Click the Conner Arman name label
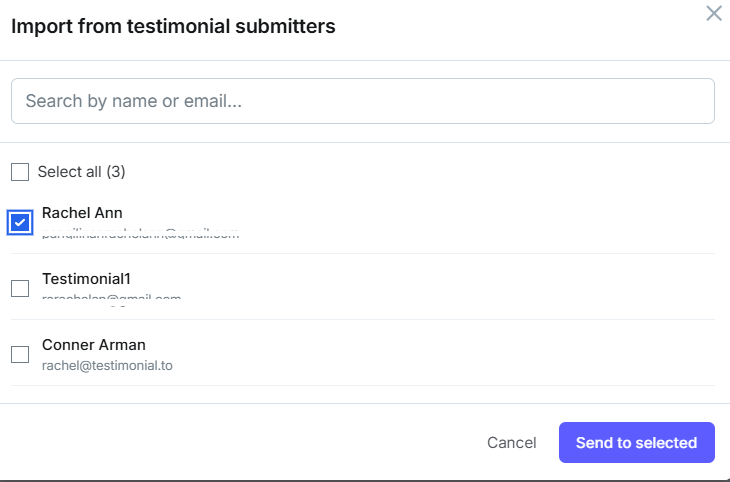This screenshot has height=482, width=730. [x=94, y=345]
